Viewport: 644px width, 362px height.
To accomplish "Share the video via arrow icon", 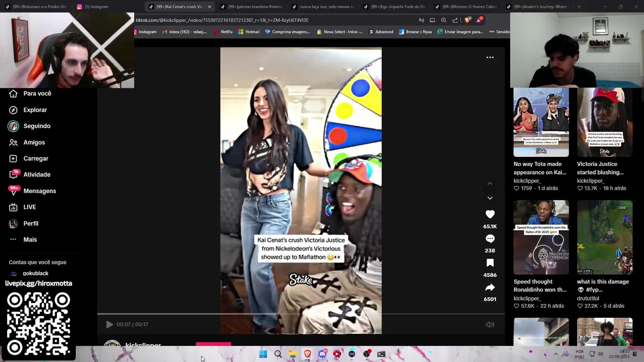I will [x=490, y=288].
